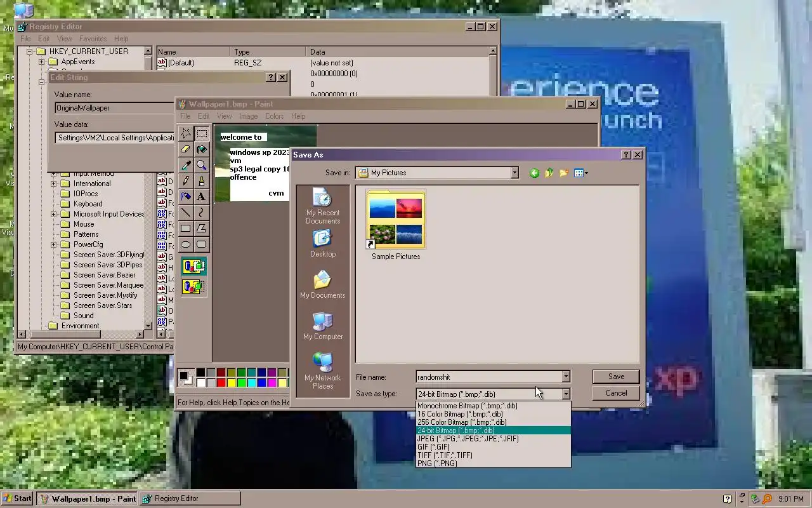812x508 pixels.
Task: Select the Pencil tool in Paint
Action: click(x=185, y=181)
